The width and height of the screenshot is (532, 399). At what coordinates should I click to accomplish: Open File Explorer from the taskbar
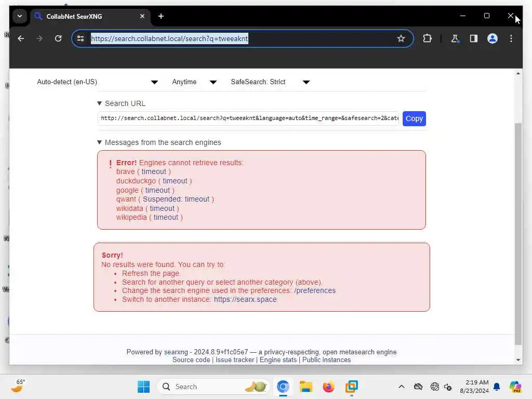tap(305, 387)
